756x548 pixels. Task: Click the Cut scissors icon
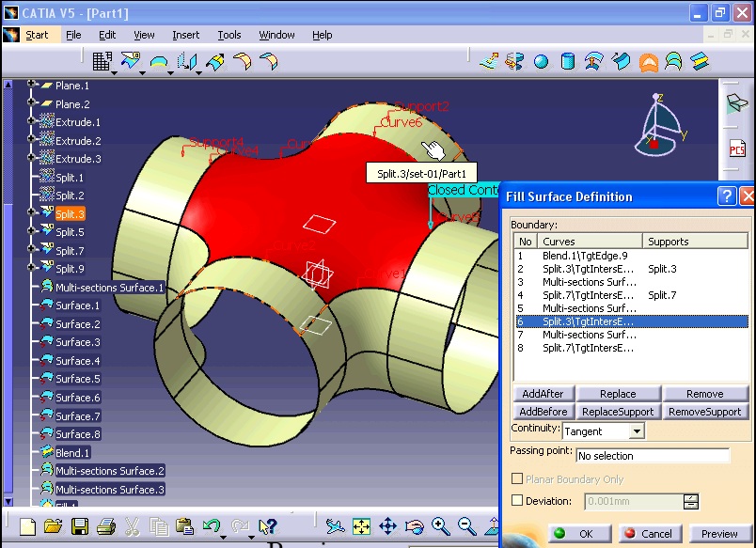click(x=132, y=526)
